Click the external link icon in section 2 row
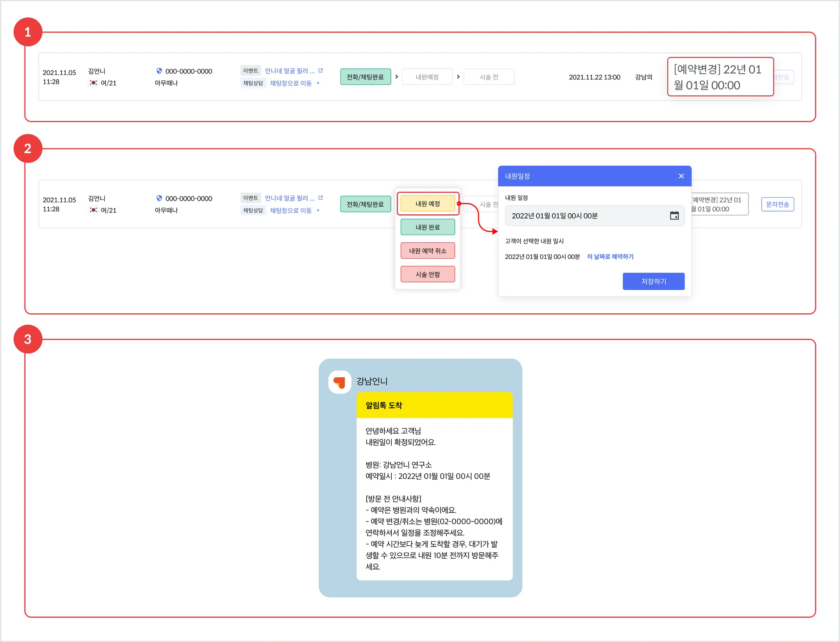 321,198
